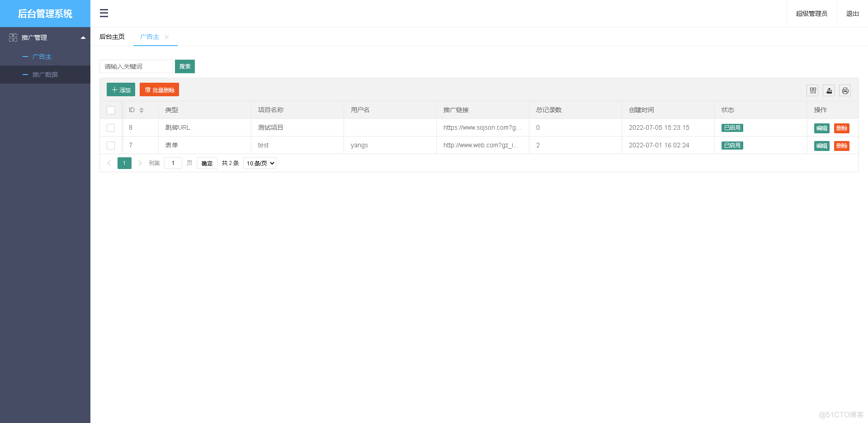Open the 超级管理员 user menu
Screen dimensions: 868x423
[x=811, y=14]
